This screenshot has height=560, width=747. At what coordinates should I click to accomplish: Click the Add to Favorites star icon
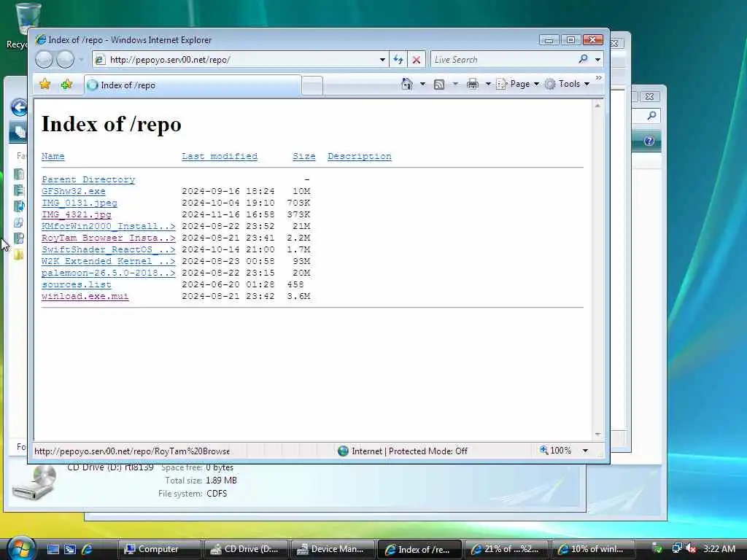point(66,85)
